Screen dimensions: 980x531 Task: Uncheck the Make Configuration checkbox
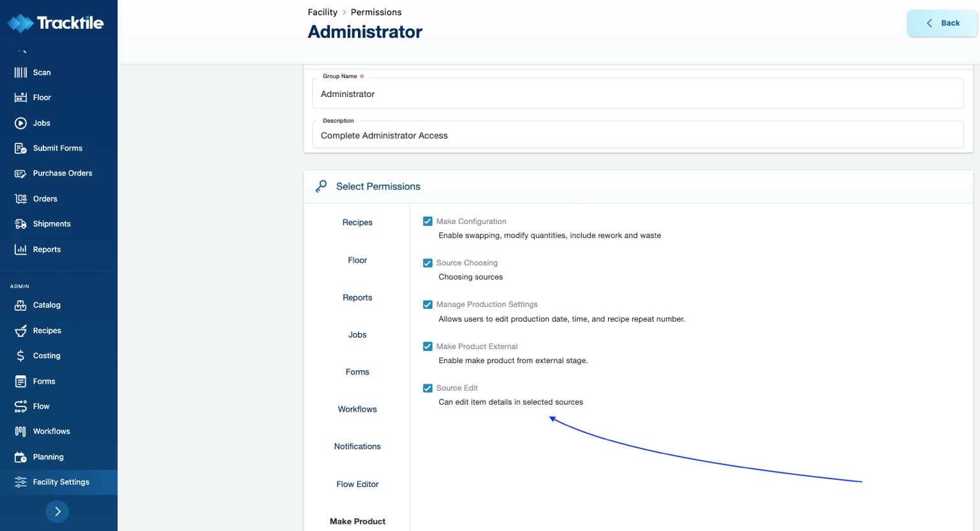pos(427,221)
